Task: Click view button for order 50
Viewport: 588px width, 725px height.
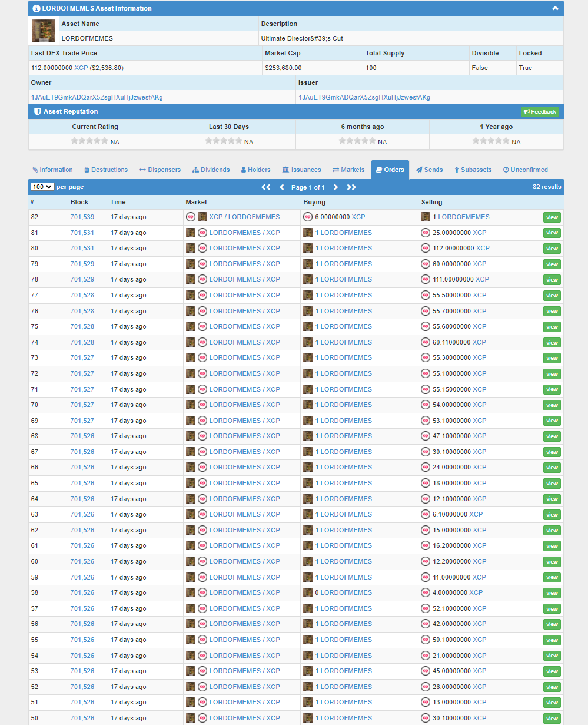Action: click(x=552, y=719)
